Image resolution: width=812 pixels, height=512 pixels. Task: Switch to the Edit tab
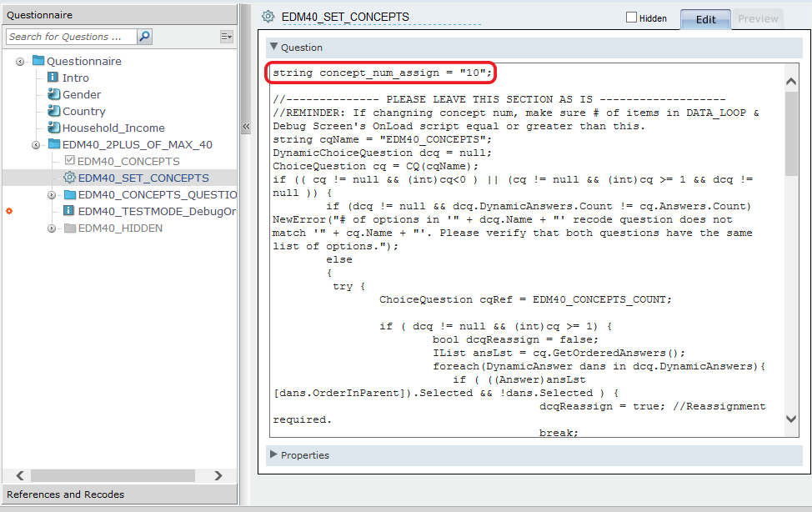pyautogui.click(x=705, y=19)
